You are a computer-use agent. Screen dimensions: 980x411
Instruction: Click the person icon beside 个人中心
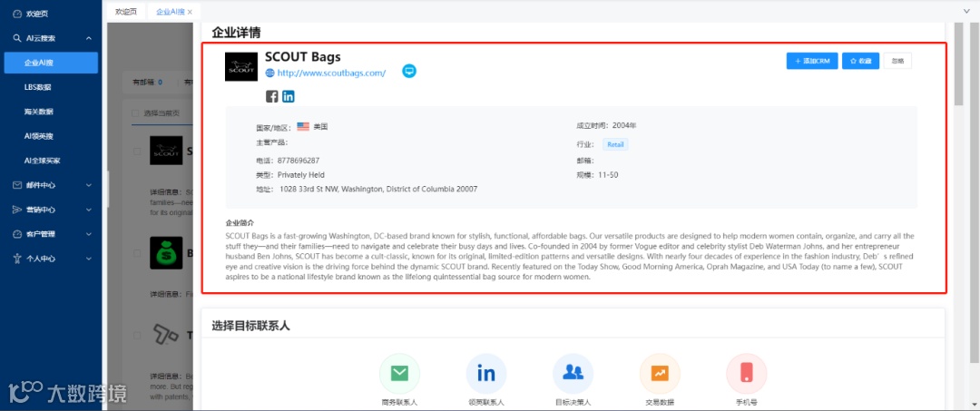click(x=17, y=258)
